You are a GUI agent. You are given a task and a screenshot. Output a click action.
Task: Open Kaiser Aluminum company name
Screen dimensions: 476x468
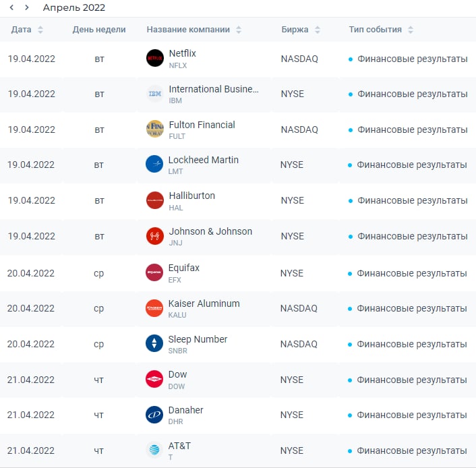pos(204,303)
